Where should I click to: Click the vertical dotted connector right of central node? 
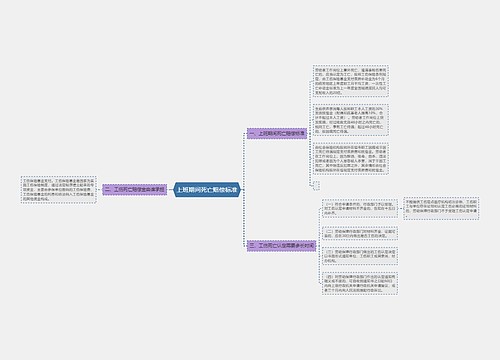coord(244,190)
